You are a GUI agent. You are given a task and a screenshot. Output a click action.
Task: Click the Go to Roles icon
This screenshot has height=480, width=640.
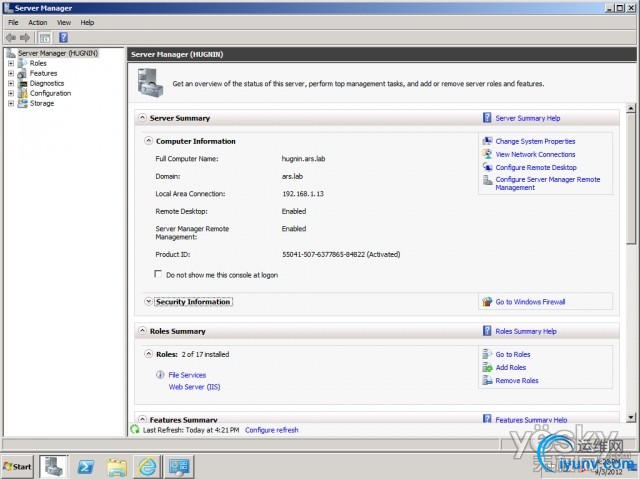(487, 354)
